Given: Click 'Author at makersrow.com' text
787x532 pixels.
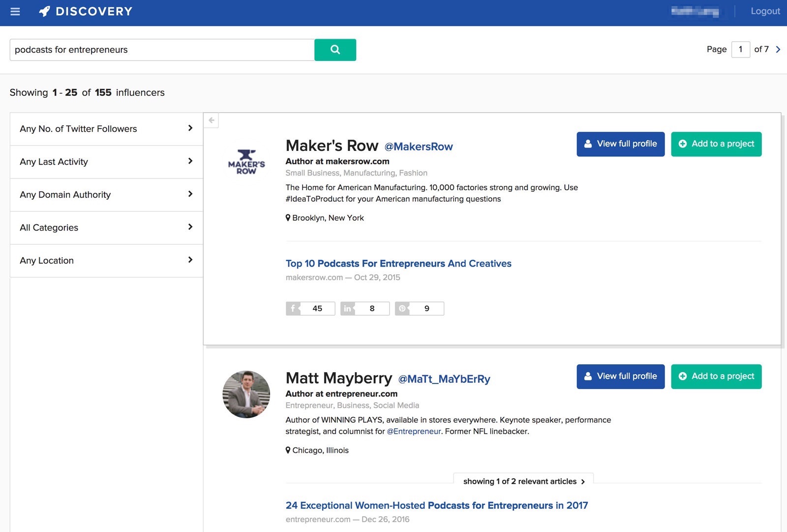Looking at the screenshot, I should tap(337, 161).
